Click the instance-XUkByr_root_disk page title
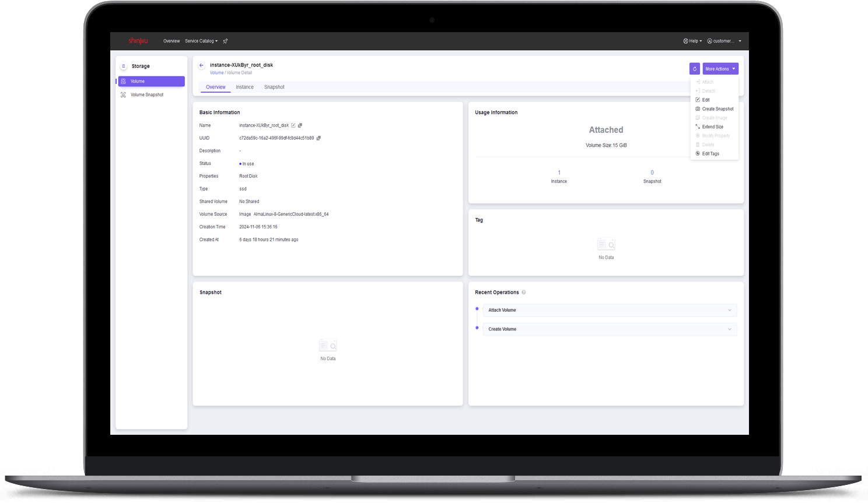 (242, 65)
